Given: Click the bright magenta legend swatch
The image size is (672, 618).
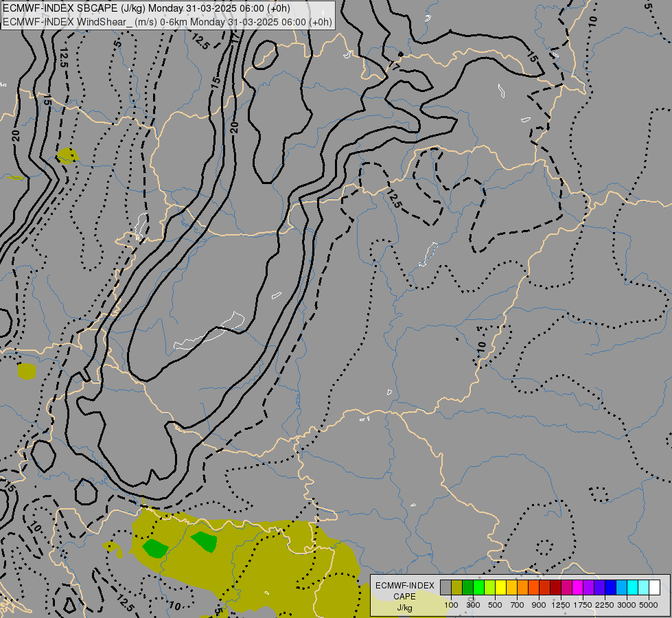Looking at the screenshot, I should pyautogui.click(x=578, y=587).
